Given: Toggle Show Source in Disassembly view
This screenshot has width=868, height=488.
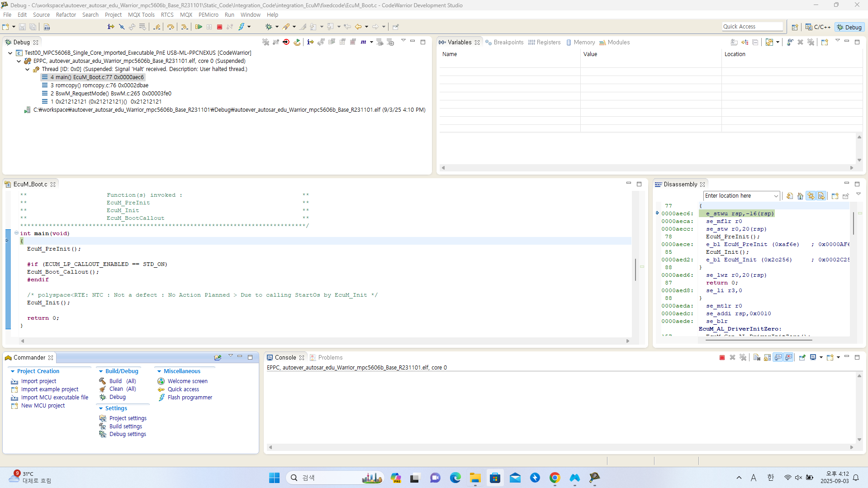Looking at the screenshot, I should (821, 196).
